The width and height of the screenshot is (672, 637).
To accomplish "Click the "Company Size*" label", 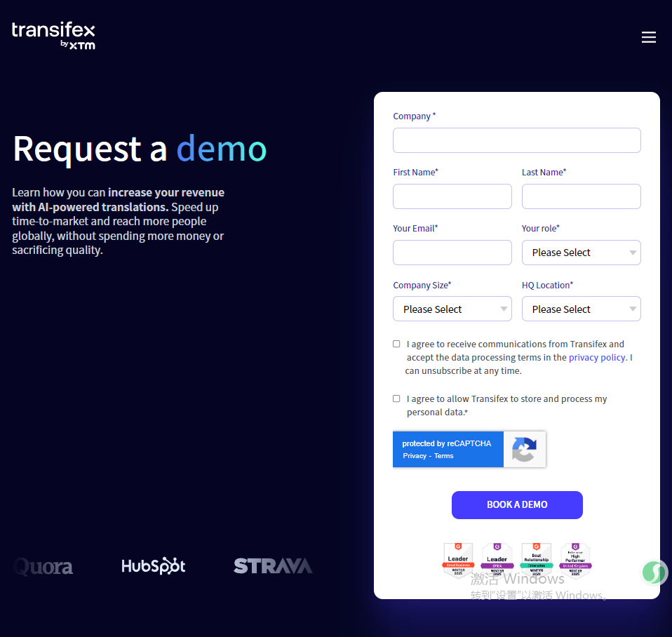I will [x=422, y=285].
